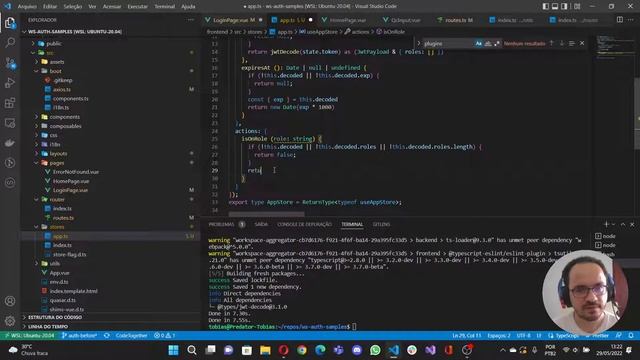Image resolution: width=640 pixels, height=360 pixels.
Task: Toggle the secondary sidebar layout button
Action: pos(564,6)
